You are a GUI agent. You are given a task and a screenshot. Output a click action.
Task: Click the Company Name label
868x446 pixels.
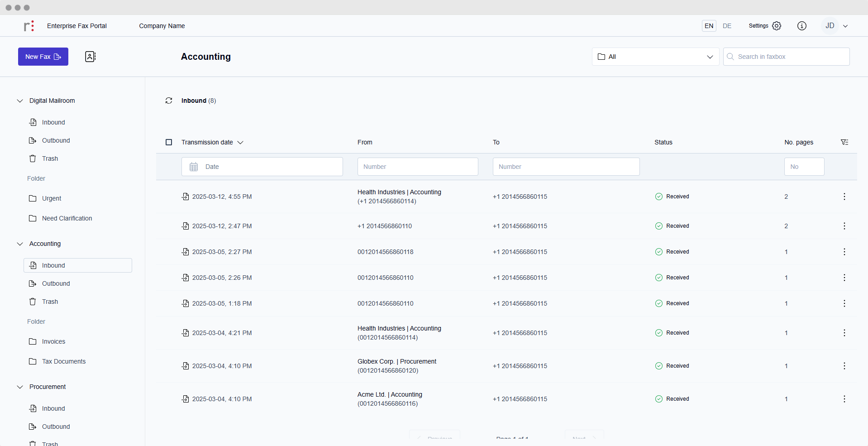[x=162, y=26]
